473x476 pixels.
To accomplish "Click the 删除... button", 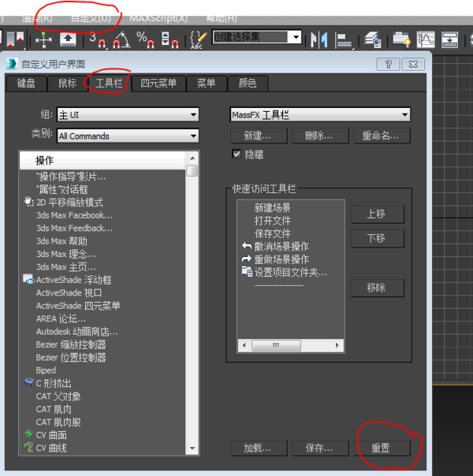I will 320,136.
